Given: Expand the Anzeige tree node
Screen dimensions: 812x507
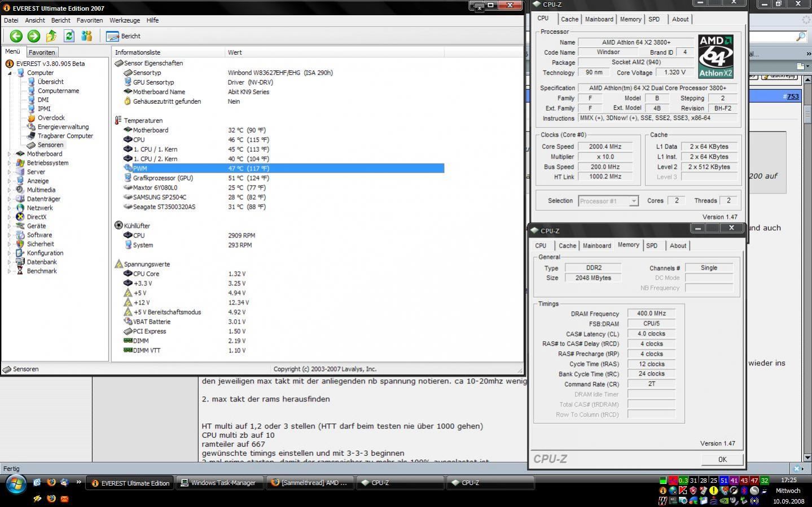Looking at the screenshot, I should 9,181.
